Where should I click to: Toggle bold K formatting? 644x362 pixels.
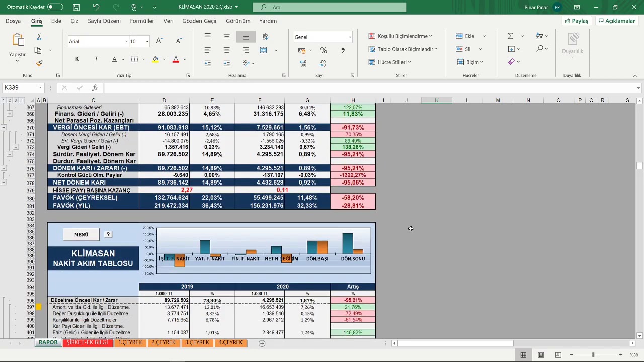click(x=77, y=59)
